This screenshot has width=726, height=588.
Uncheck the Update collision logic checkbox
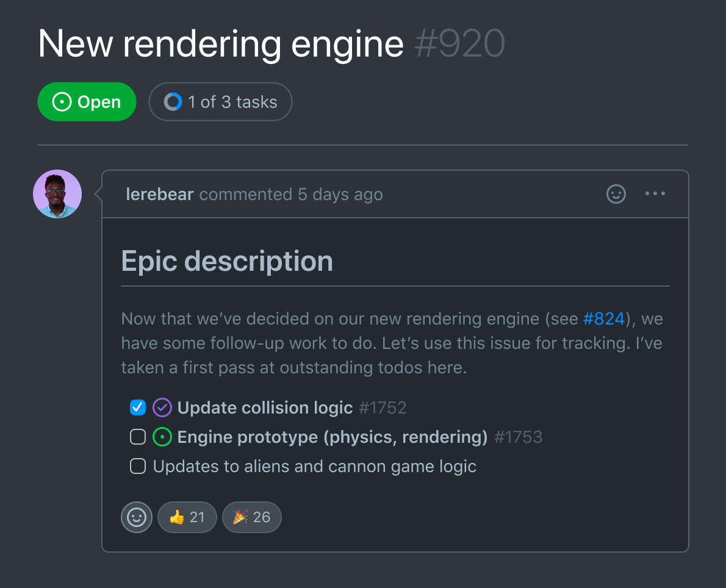click(138, 407)
